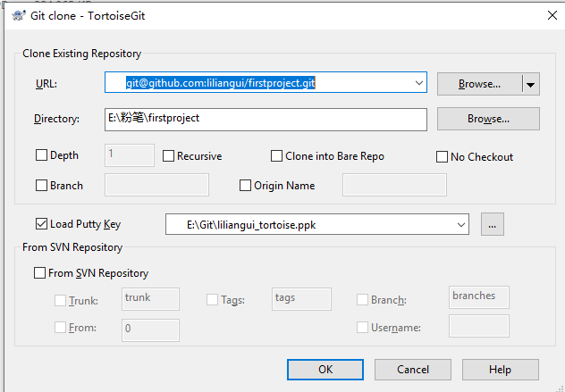
Task: Enable From SVN Repository checkbox
Action: pyautogui.click(x=39, y=273)
